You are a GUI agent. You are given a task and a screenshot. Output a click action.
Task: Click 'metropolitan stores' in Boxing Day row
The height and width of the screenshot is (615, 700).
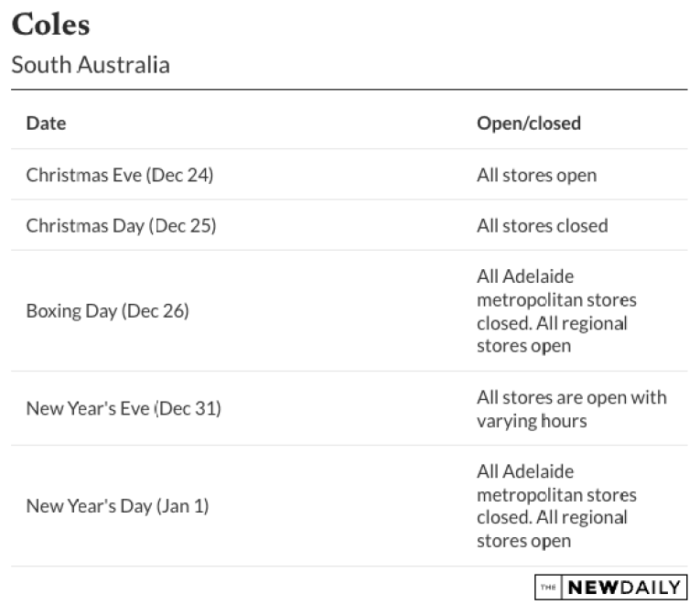point(556,300)
